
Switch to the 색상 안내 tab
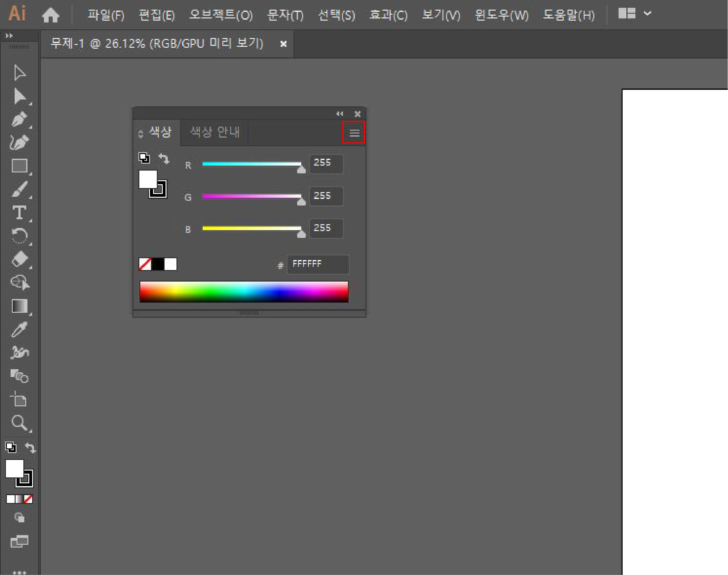click(215, 132)
